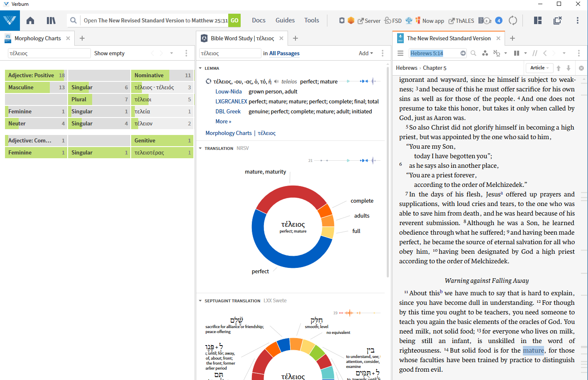This screenshot has width=588, height=380.
Task: Collapse the TRANSLATION section
Action: click(x=200, y=148)
